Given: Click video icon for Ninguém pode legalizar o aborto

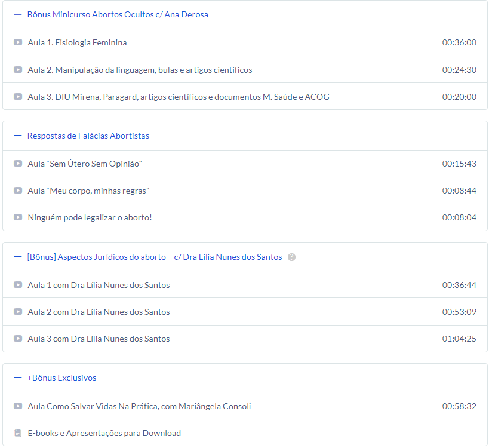Looking at the screenshot, I should click(x=18, y=217).
